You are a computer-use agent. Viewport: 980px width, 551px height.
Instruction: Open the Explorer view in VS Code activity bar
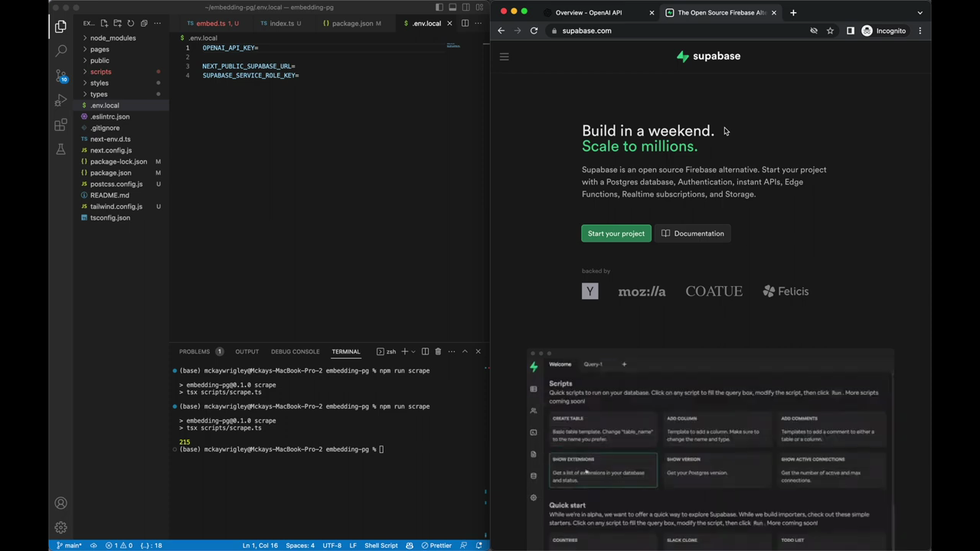[x=60, y=27]
